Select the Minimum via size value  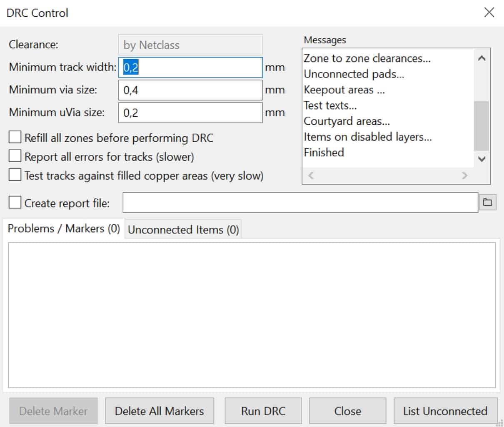[190, 90]
